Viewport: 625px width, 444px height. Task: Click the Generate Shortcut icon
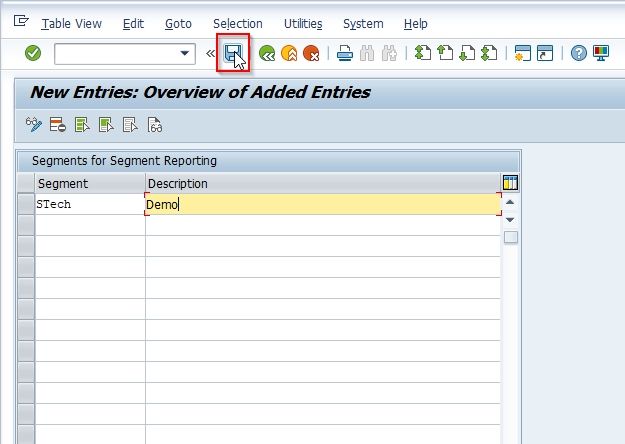[545, 53]
